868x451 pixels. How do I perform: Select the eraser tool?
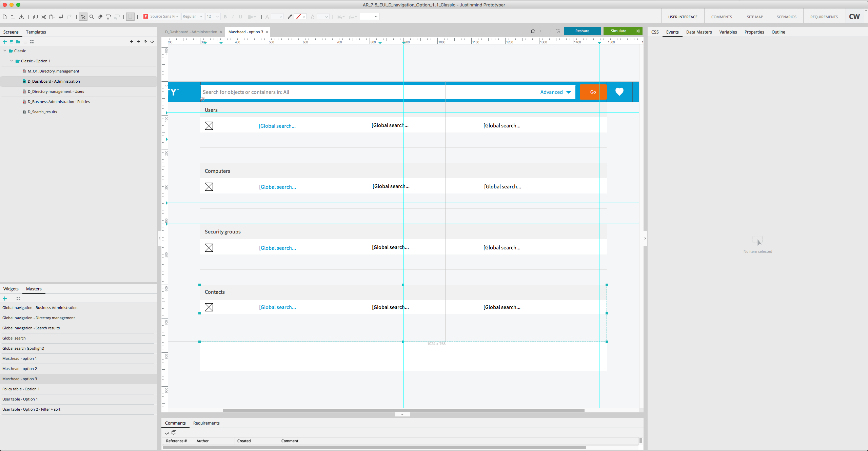coord(100,17)
